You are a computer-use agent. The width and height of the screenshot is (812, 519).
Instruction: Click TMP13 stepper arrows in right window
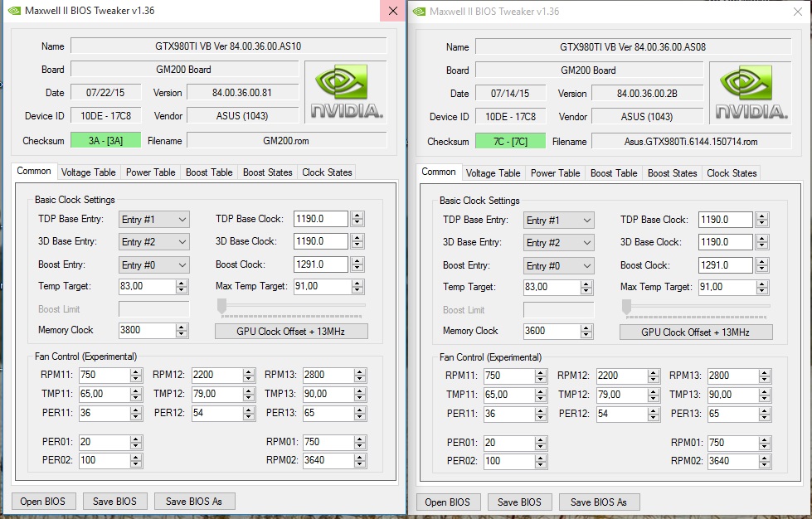[765, 395]
